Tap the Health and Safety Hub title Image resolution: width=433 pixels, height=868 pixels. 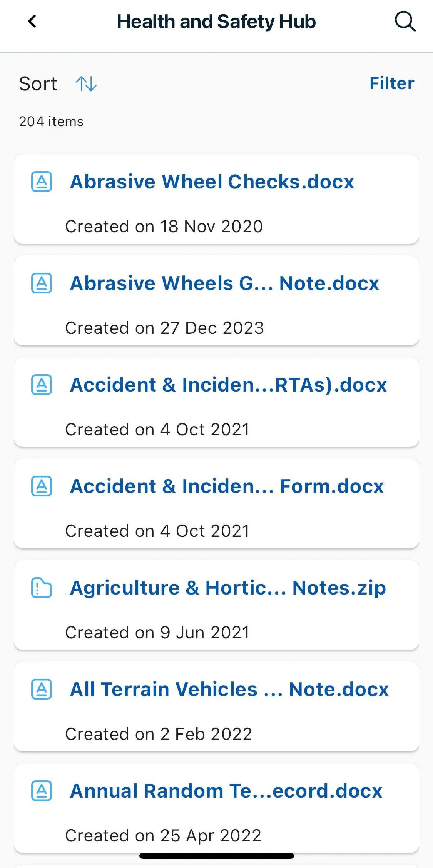point(216,22)
